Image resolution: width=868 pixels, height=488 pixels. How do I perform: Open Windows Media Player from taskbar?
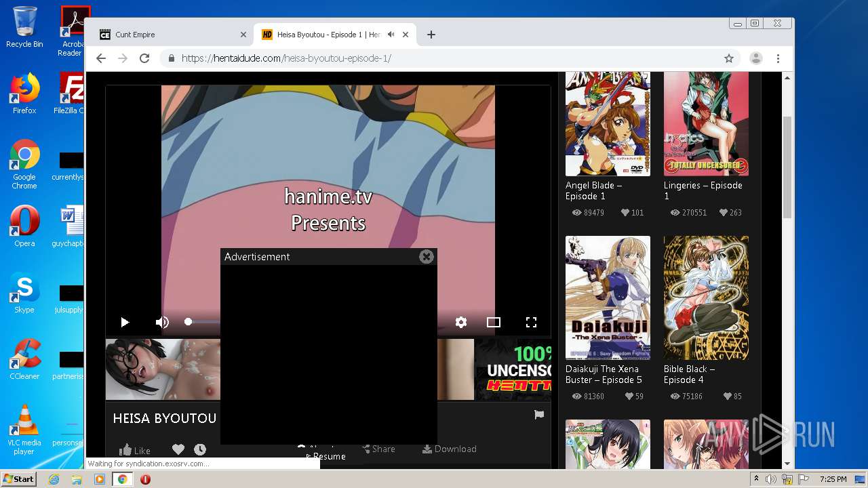coord(100,479)
